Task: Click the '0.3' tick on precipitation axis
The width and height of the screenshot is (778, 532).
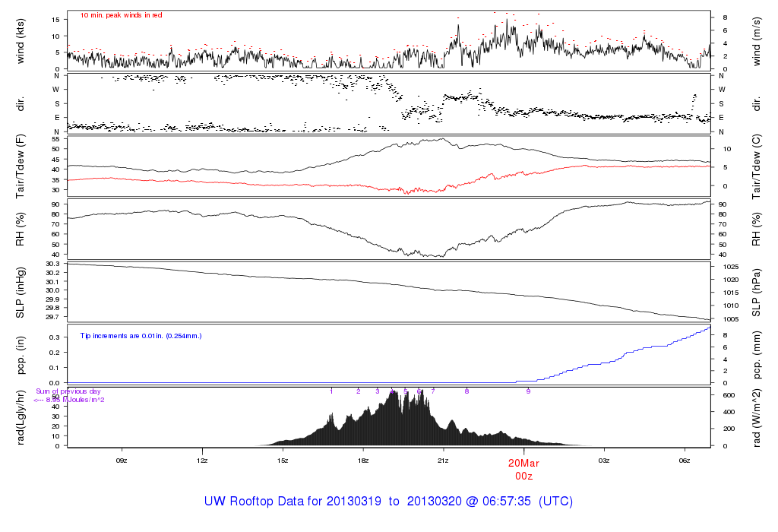Action: coord(55,337)
